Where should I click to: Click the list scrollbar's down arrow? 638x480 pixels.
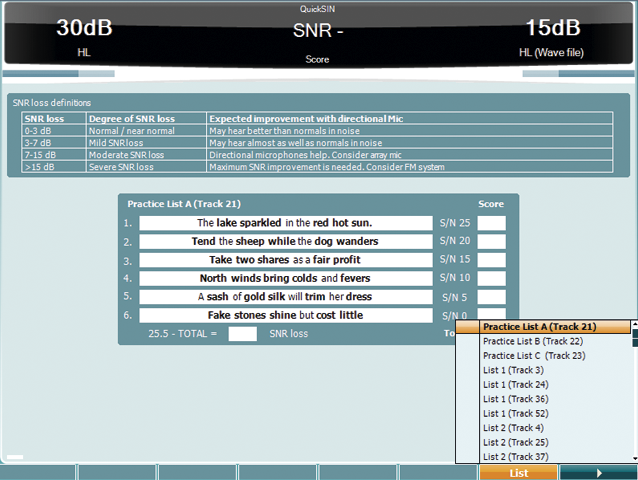pyautogui.click(x=634, y=458)
